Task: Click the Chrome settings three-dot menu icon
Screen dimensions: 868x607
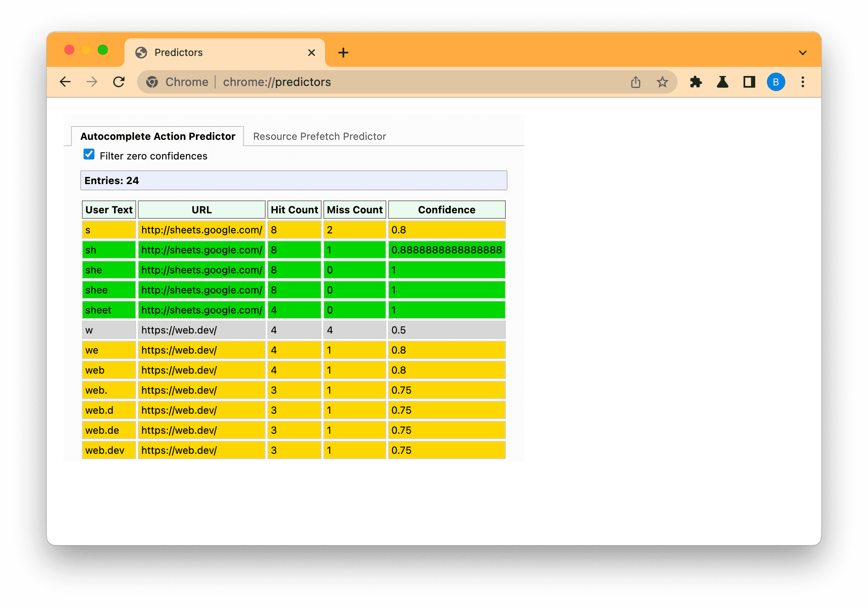Action: pyautogui.click(x=804, y=82)
